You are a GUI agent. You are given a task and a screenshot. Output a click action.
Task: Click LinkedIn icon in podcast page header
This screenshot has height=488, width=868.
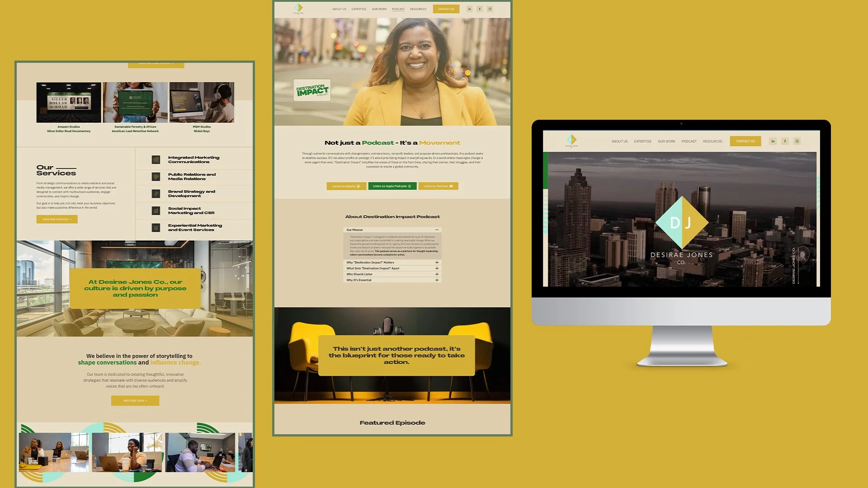point(469,9)
